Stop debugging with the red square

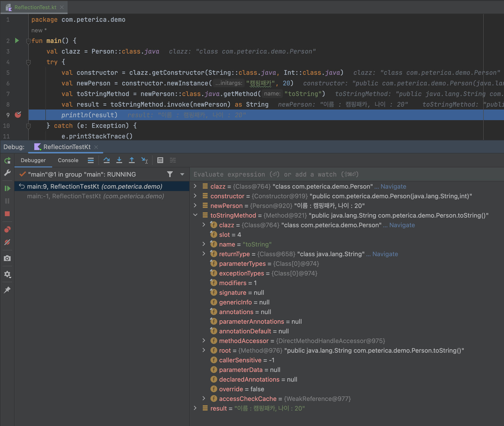[x=7, y=214]
